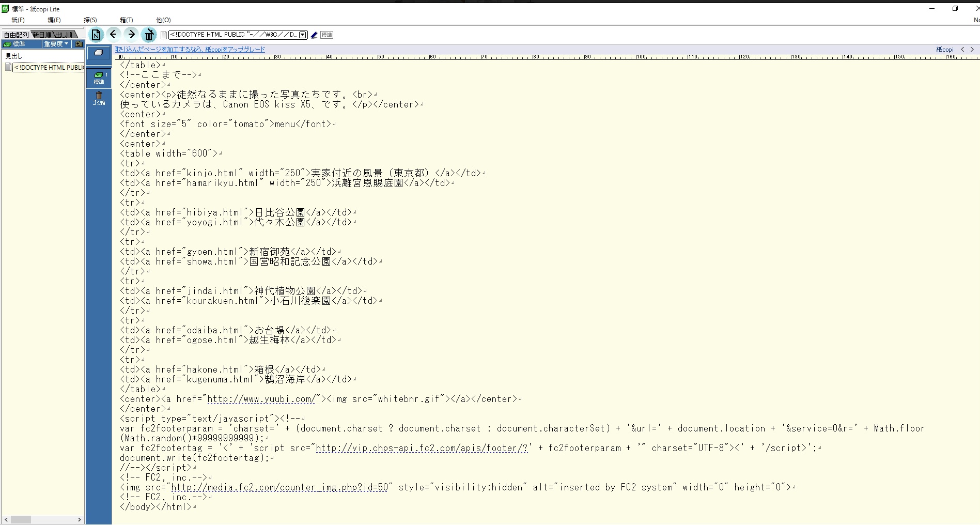Click the showa.html 国営昭和記念公園 line

pos(251,261)
